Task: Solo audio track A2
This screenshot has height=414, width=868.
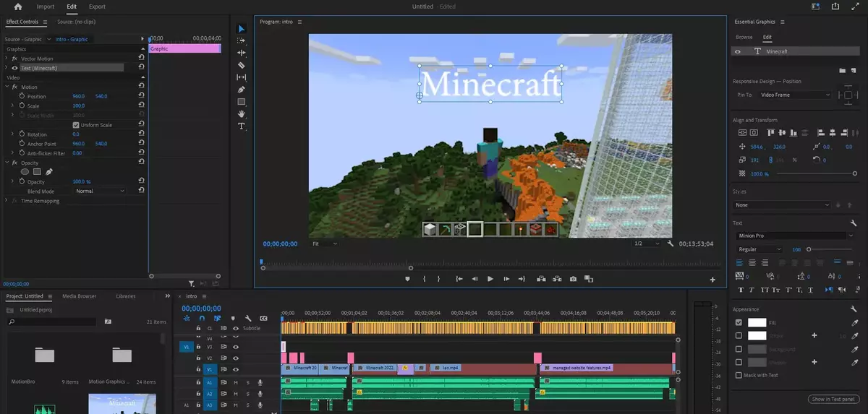Action: (247, 394)
